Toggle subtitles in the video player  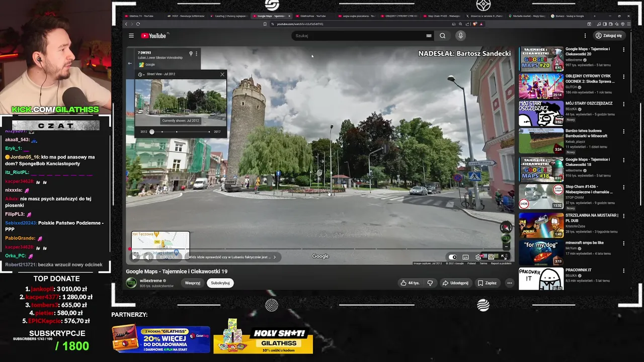point(465,257)
